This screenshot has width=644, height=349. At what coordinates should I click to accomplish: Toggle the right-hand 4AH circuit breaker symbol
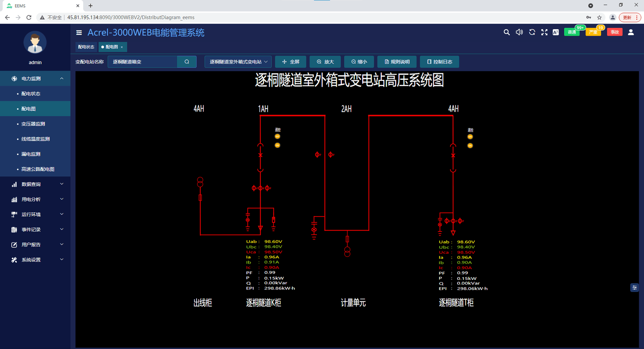pyautogui.click(x=453, y=155)
